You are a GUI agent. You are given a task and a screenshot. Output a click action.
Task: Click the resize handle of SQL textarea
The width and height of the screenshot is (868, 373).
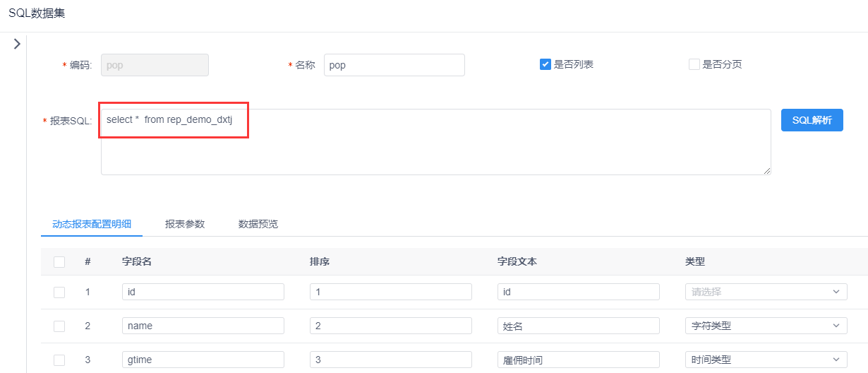click(766, 170)
